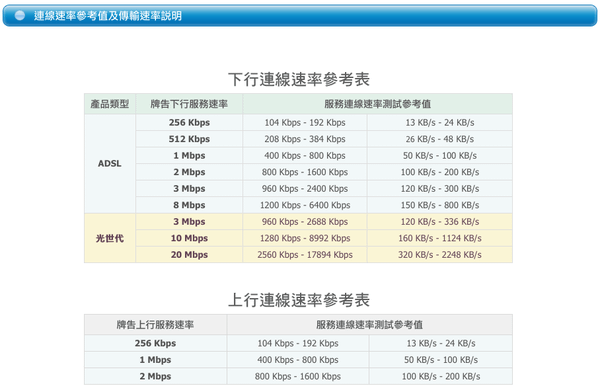600x388 pixels.
Task: Select 1 Mbps cell in downlink table
Action: 189,156
